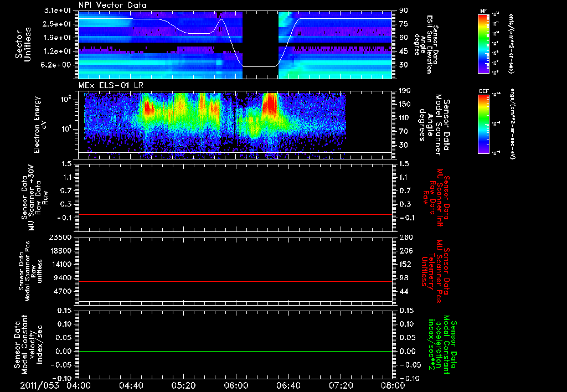Click the '04:00' time axis label
The width and height of the screenshot is (567, 392).
79,385
